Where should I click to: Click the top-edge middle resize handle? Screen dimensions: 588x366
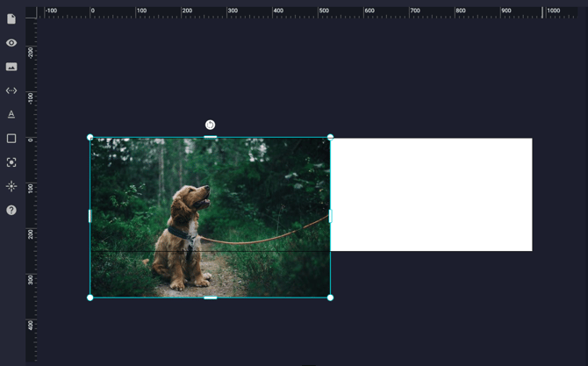(210, 137)
